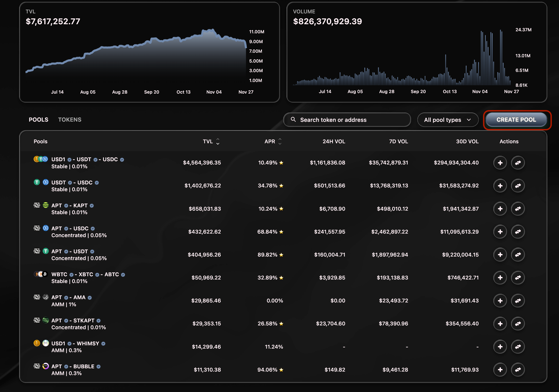The image size is (559, 392).
Task: Click APR star on USDT-USDC row
Action: coord(281,186)
